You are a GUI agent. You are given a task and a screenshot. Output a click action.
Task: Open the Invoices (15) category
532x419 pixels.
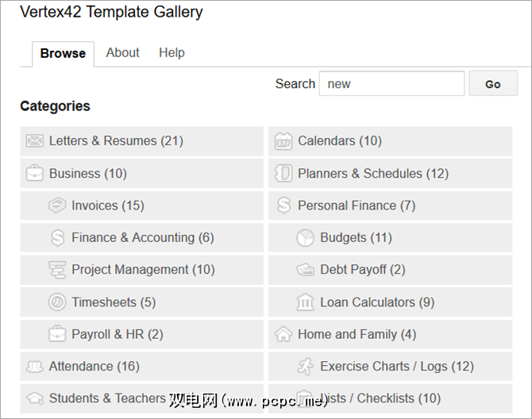[108, 206]
